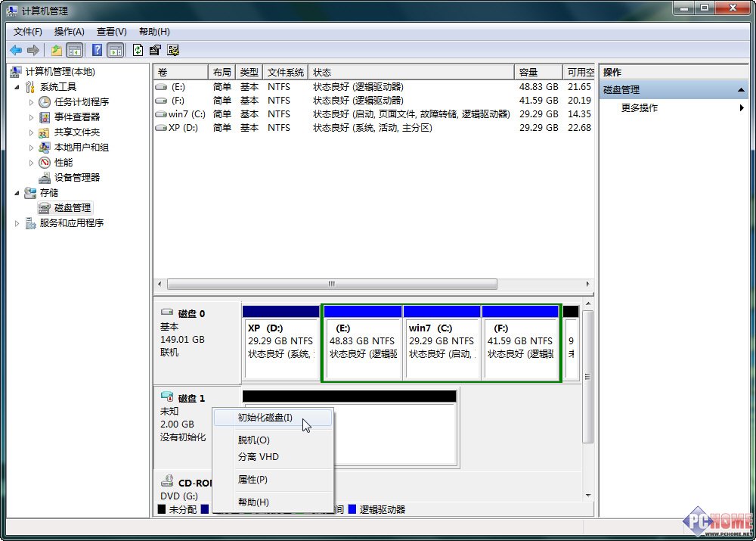This screenshot has width=756, height=541.
Task: Open the 帮助(H) menu in menu bar
Action: pos(154,32)
